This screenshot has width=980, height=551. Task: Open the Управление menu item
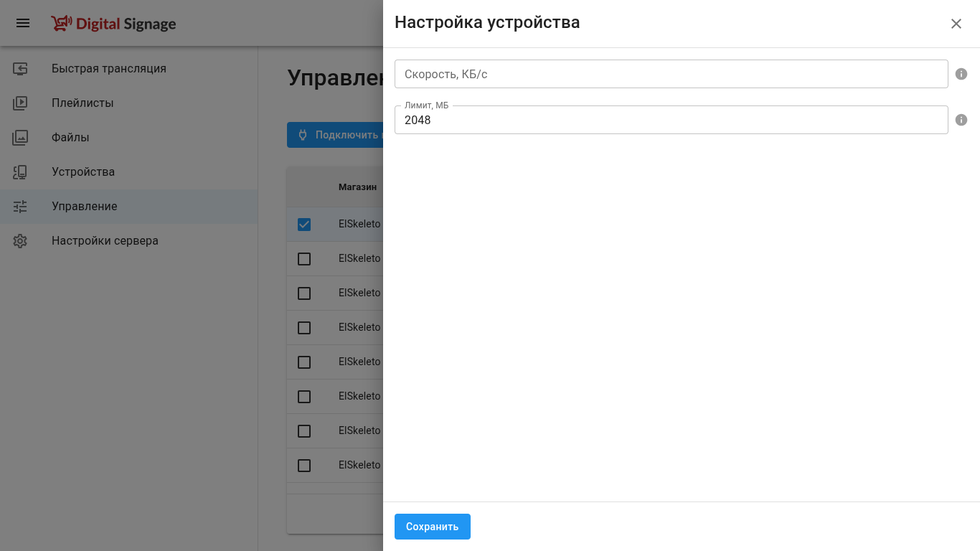[84, 207]
